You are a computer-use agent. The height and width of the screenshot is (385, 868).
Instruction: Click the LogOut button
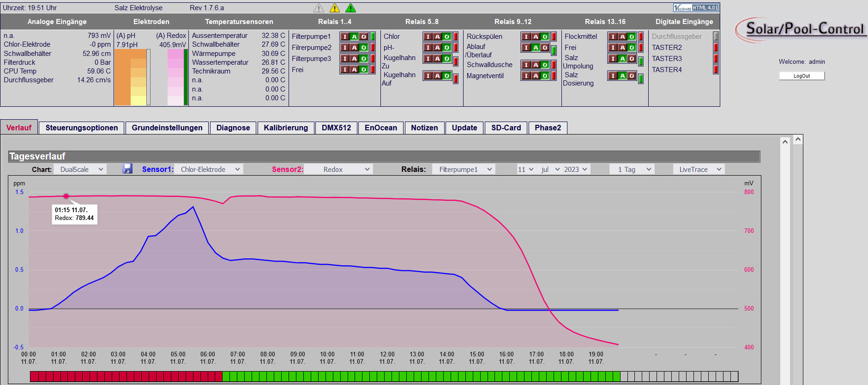click(x=802, y=76)
